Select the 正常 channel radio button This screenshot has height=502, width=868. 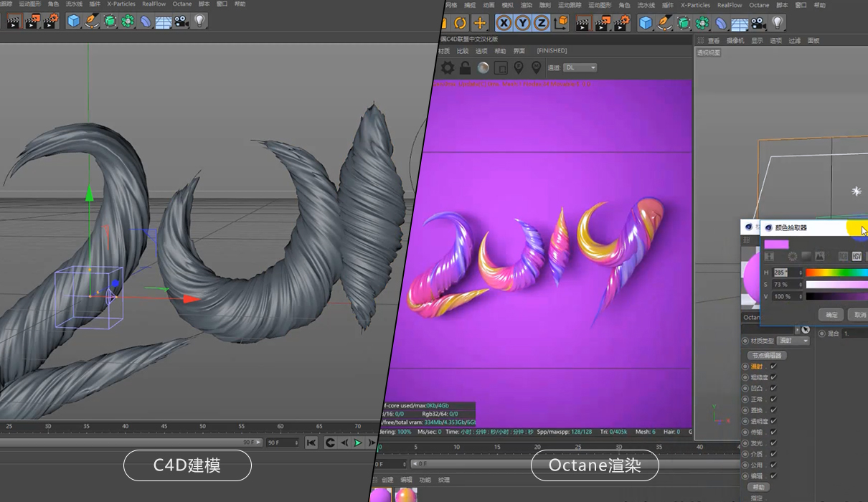(745, 399)
